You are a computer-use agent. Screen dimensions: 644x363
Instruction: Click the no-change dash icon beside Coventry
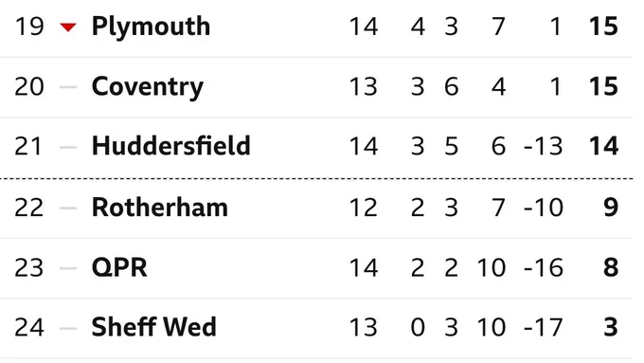[x=68, y=87]
